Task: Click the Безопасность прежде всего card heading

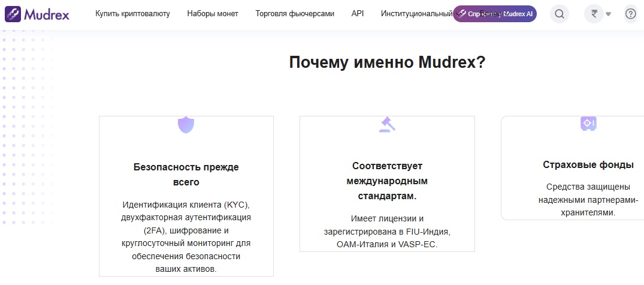Action: pos(186,175)
